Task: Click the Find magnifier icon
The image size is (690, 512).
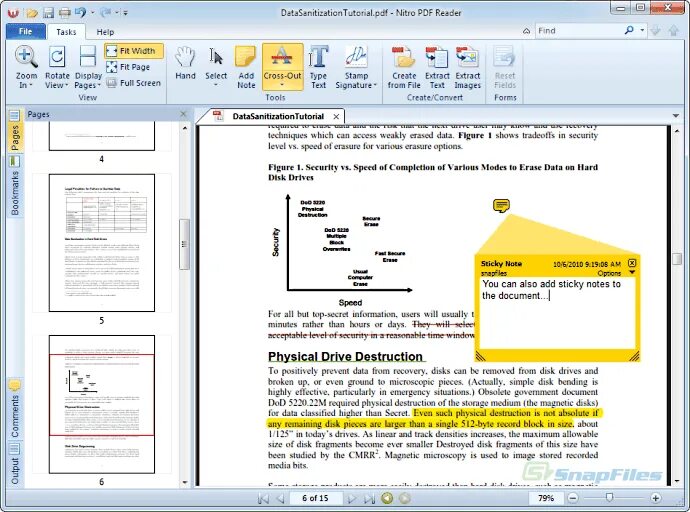Action: pyautogui.click(x=629, y=30)
